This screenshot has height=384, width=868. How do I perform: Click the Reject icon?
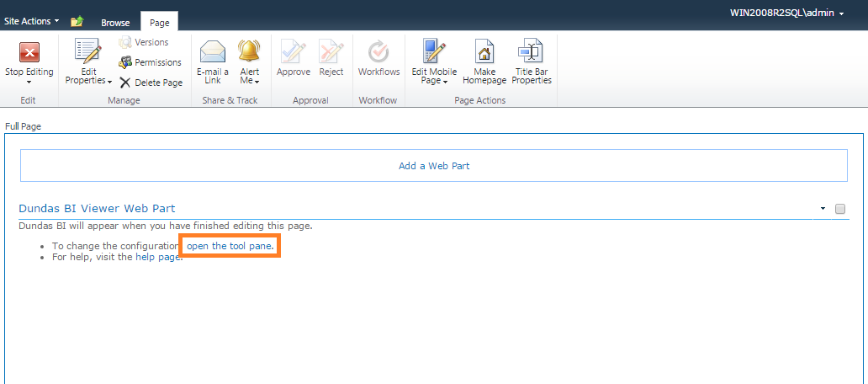[x=331, y=51]
